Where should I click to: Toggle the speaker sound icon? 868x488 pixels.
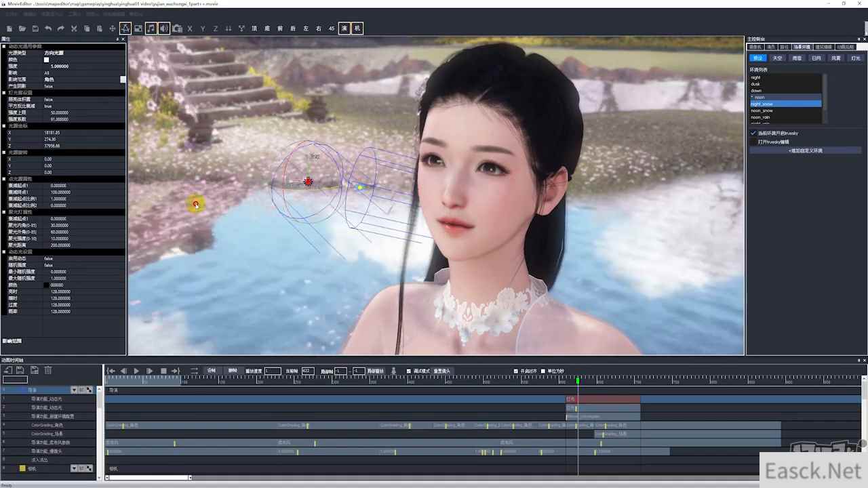164,28
